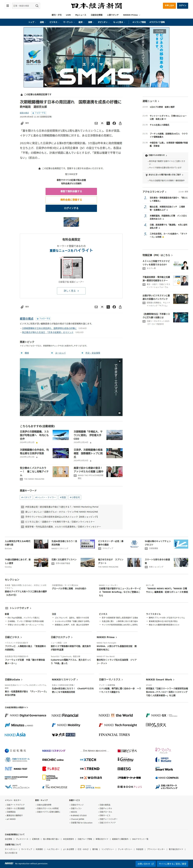Screen dimensions: 193x868
Task: Click the bottom share/export icon
Action: click(120, 307)
